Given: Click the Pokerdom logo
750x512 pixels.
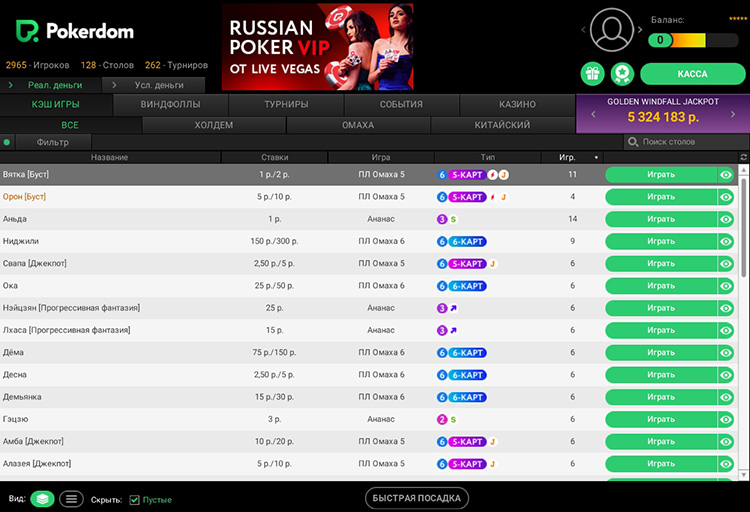Looking at the screenshot, I should click(75, 31).
